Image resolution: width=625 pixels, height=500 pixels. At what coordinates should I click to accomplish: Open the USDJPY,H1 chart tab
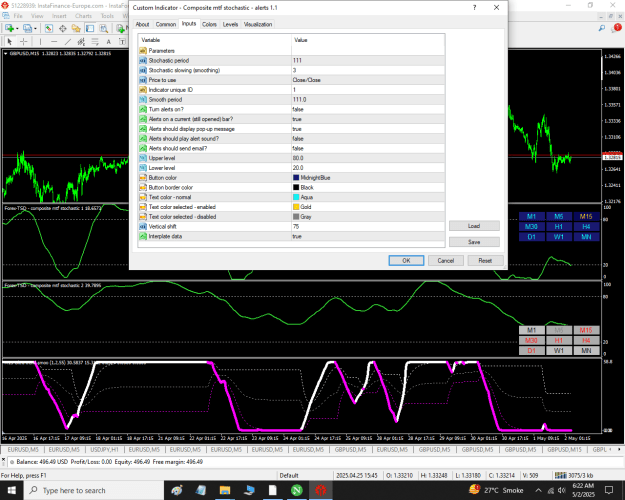pyautogui.click(x=104, y=449)
